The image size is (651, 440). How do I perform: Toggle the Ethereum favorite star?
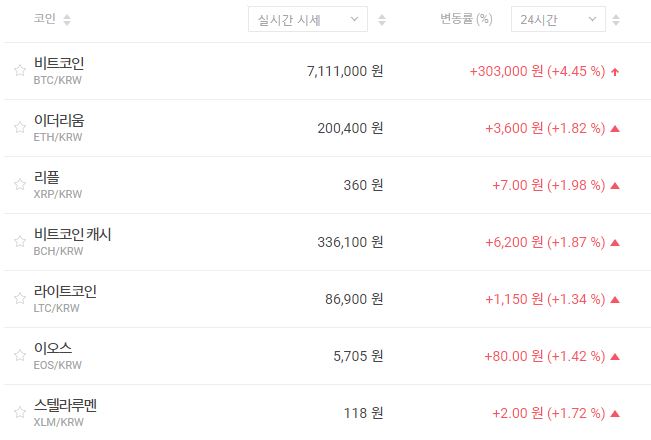click(x=19, y=128)
